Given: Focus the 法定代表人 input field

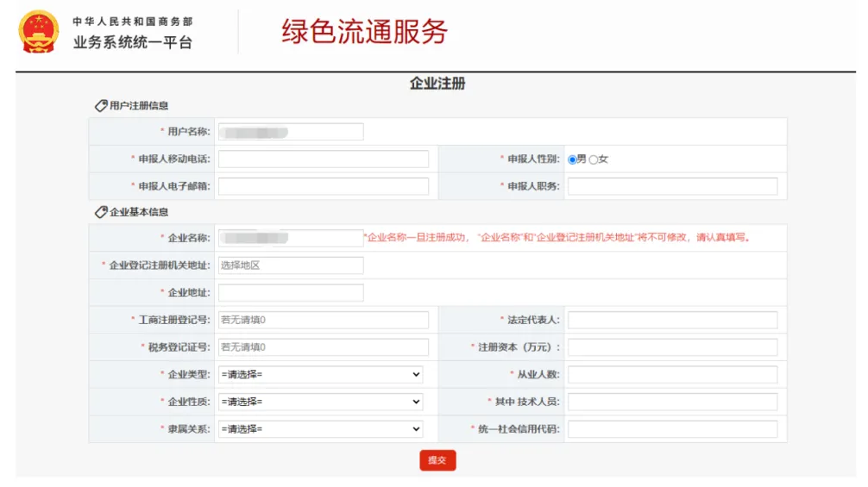Looking at the screenshot, I should pyautogui.click(x=672, y=320).
